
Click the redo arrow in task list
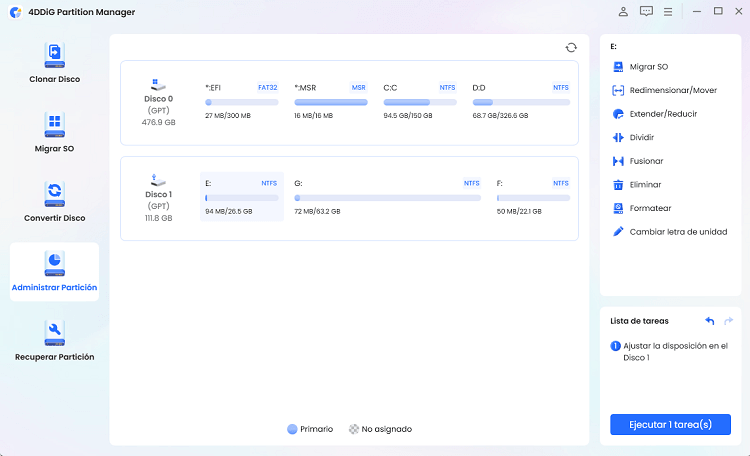click(x=729, y=321)
